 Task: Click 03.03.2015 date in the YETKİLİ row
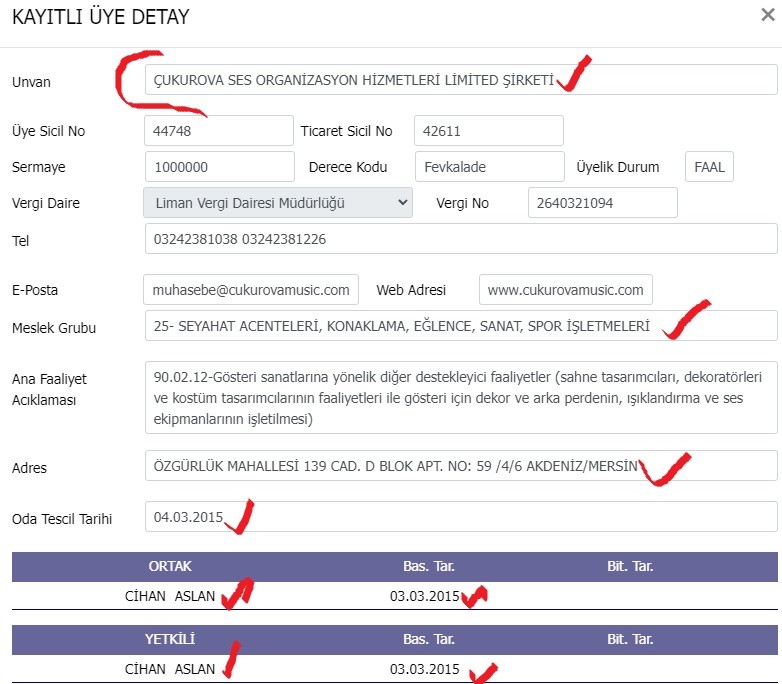(424, 669)
